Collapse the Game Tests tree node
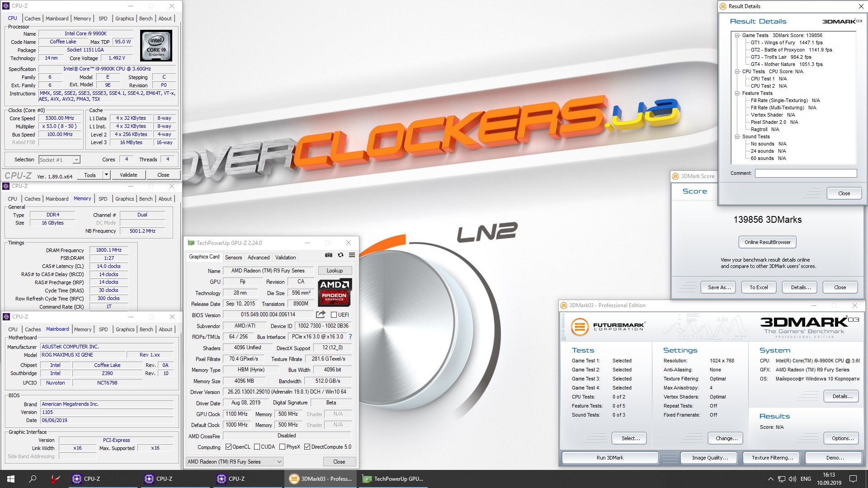 tap(737, 35)
